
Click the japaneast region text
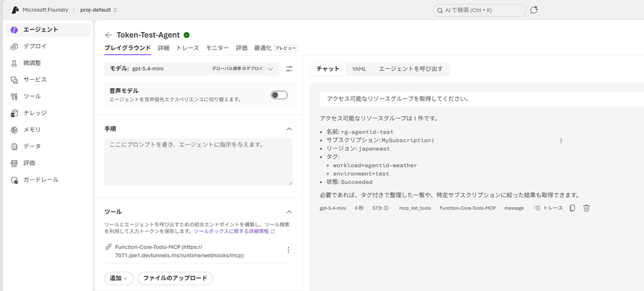pyautogui.click(x=374, y=149)
